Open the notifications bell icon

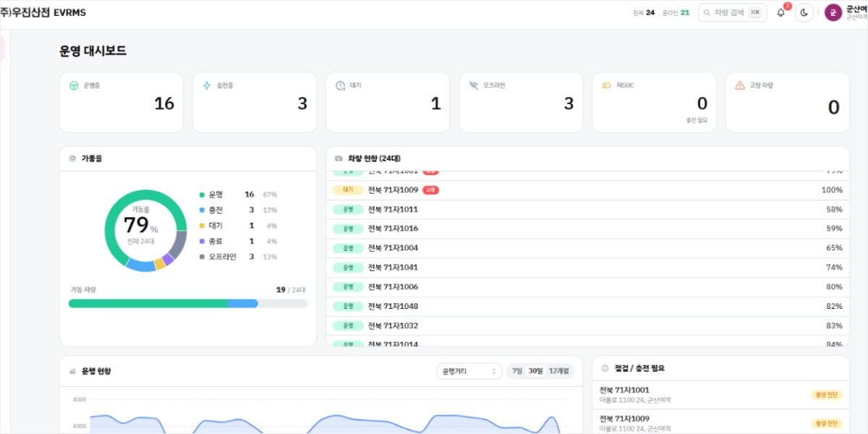coord(780,12)
